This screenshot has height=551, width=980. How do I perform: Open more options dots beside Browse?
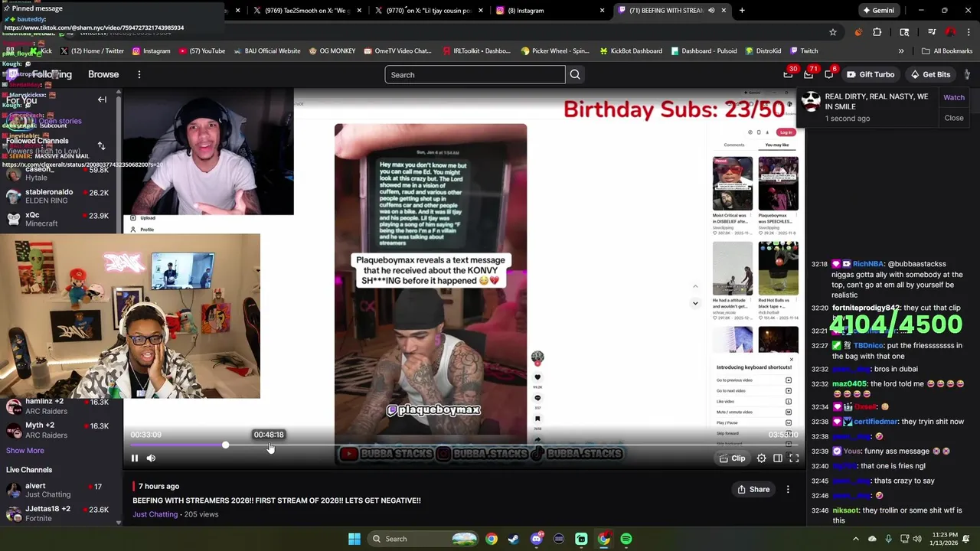(x=139, y=75)
